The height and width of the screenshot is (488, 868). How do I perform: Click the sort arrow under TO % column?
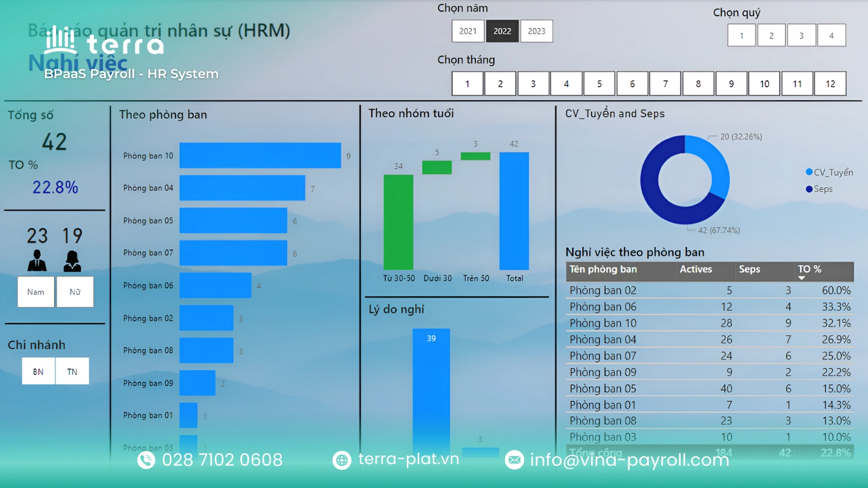pyautogui.click(x=801, y=278)
